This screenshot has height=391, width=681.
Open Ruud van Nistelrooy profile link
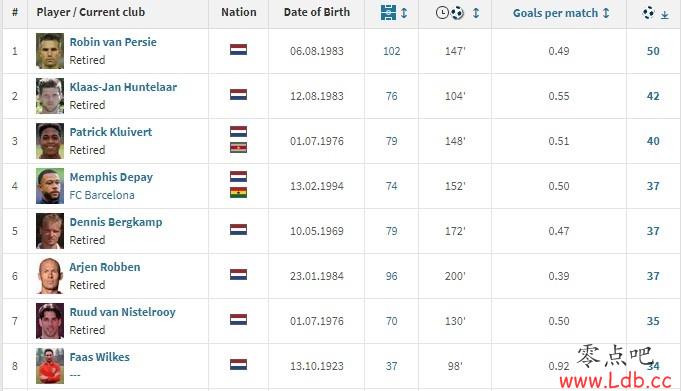(x=122, y=312)
